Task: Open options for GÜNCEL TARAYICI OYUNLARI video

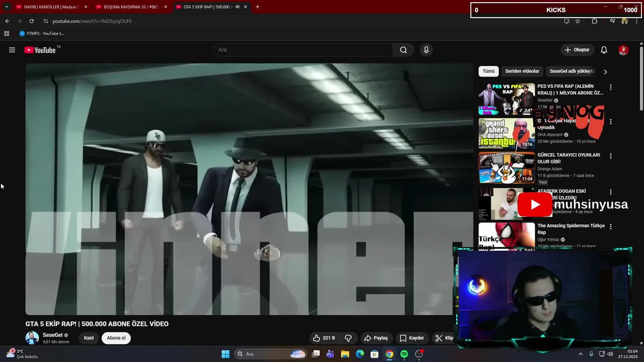Action: click(x=611, y=156)
